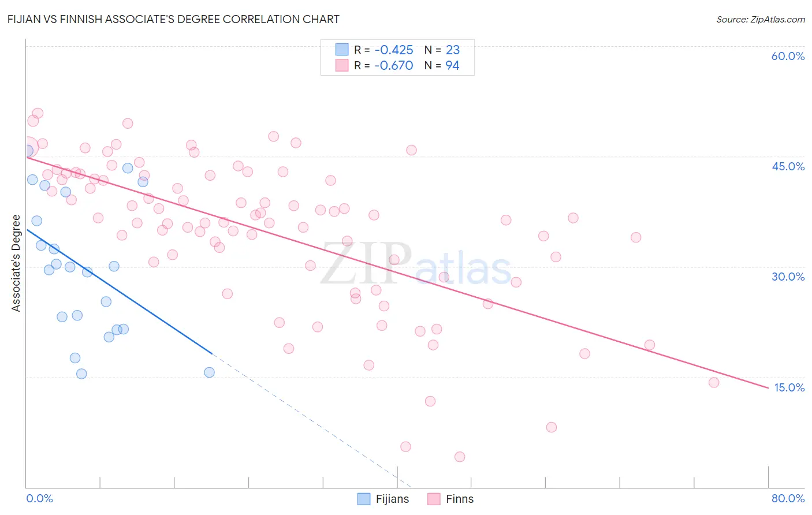Image resolution: width=812 pixels, height=515 pixels.
Task: Click the lowest pink data point on the chart
Action: pyautogui.click(x=460, y=457)
